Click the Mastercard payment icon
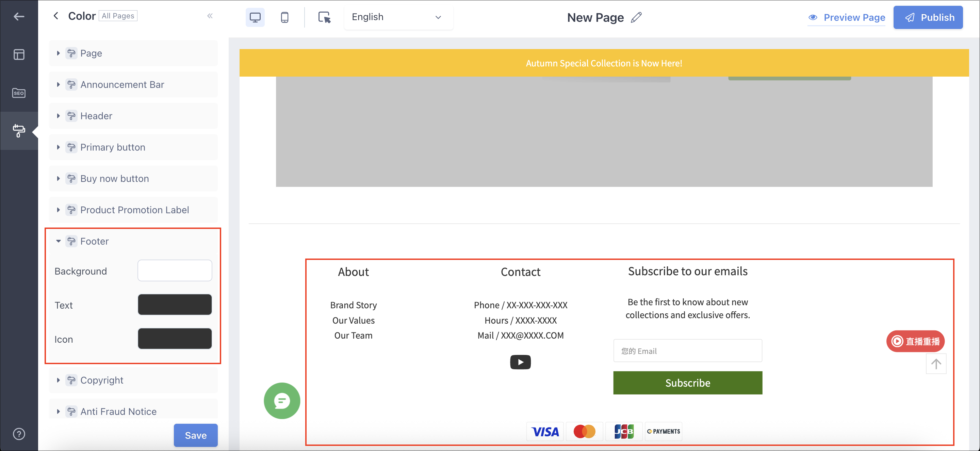The image size is (980, 451). pyautogui.click(x=584, y=431)
